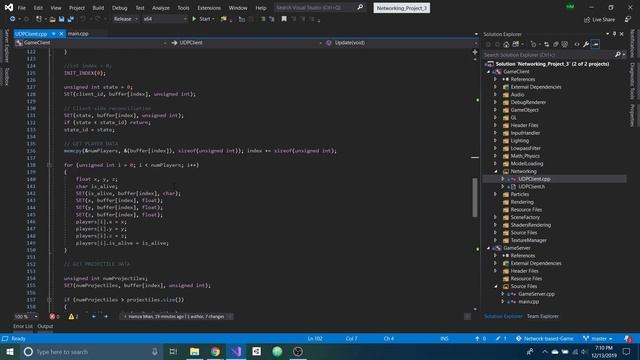Open the GameClient scope dropdown
This screenshot has height=360, width=640.
click(x=92, y=42)
